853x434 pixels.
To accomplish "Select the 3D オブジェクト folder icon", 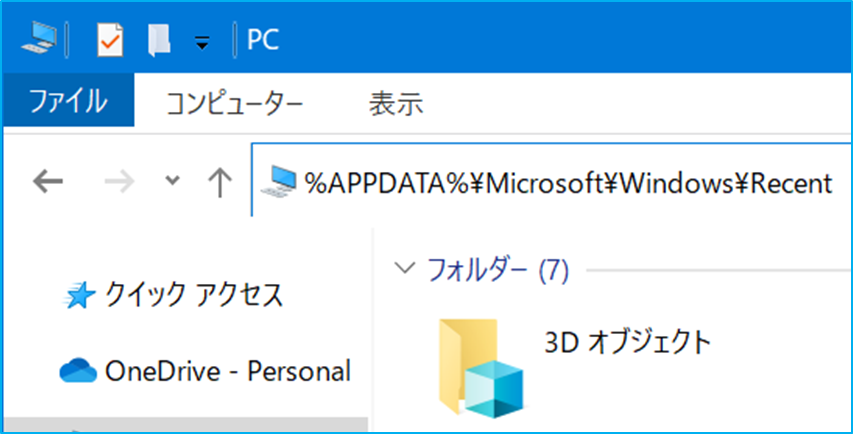I will [481, 368].
